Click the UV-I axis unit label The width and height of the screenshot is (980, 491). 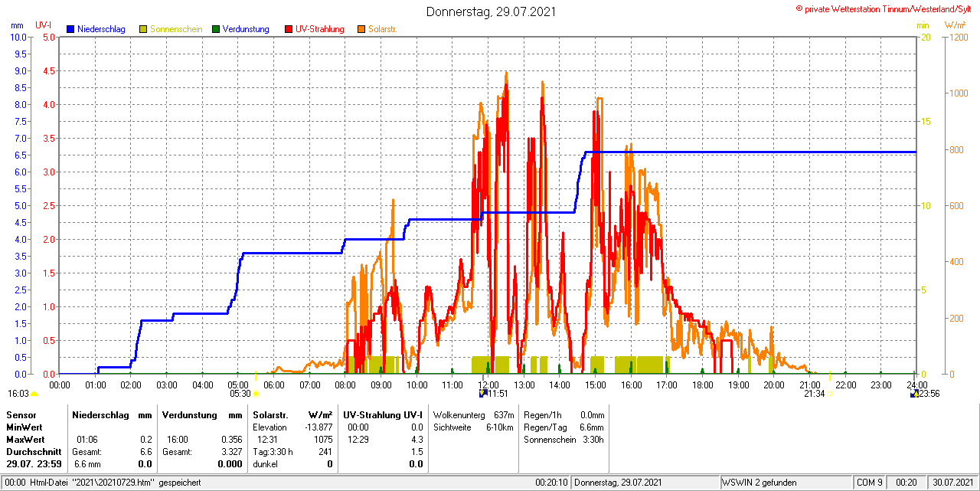pyautogui.click(x=44, y=25)
